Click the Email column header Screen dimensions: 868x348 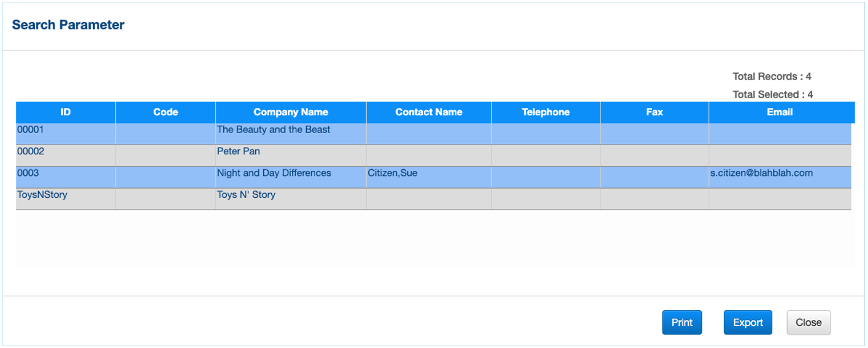point(780,112)
